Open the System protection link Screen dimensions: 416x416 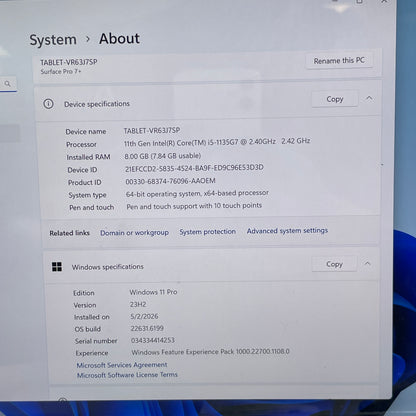(x=207, y=232)
